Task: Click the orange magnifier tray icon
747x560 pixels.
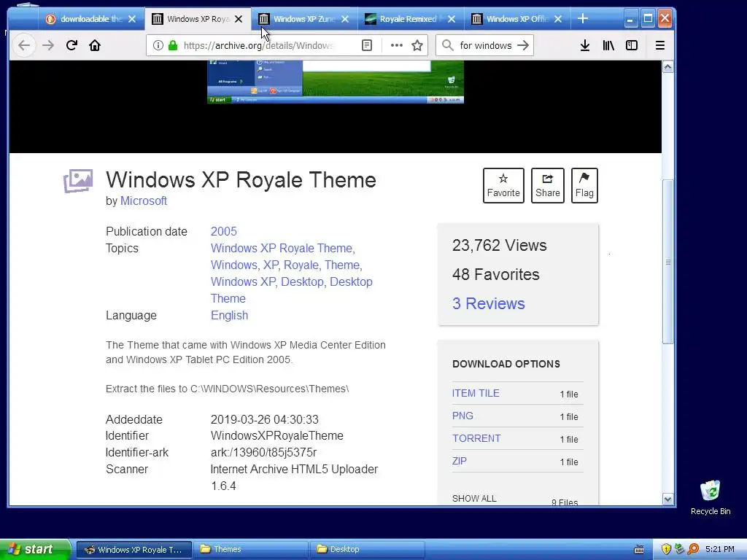Action: click(x=693, y=549)
